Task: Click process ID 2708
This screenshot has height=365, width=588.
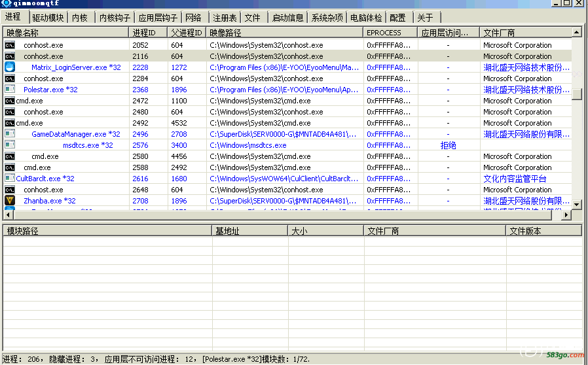Action: pos(140,201)
